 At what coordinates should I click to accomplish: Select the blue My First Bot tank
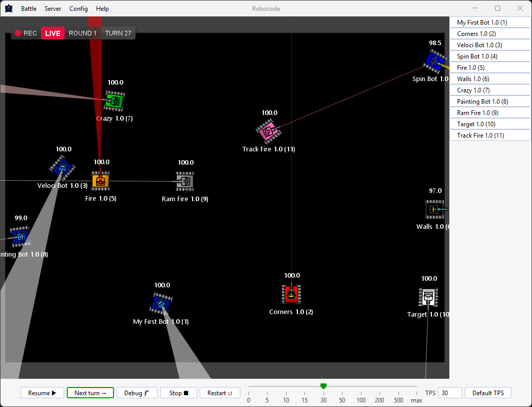(161, 303)
